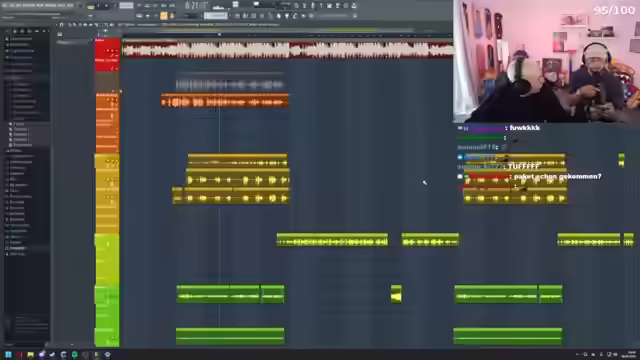
Task: Click the 0:21 song time display
Action: [x=196, y=6]
